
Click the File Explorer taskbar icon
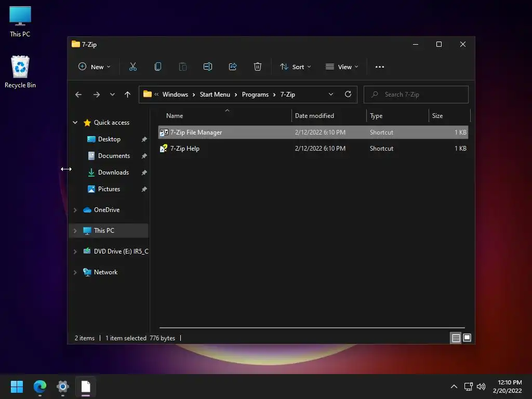point(86,387)
